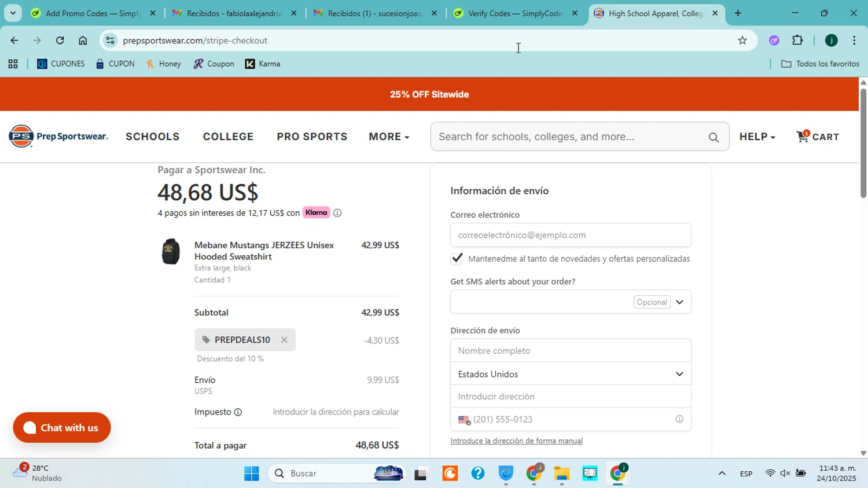868x488 pixels.
Task: Click the browser back arrow
Action: (x=14, y=41)
